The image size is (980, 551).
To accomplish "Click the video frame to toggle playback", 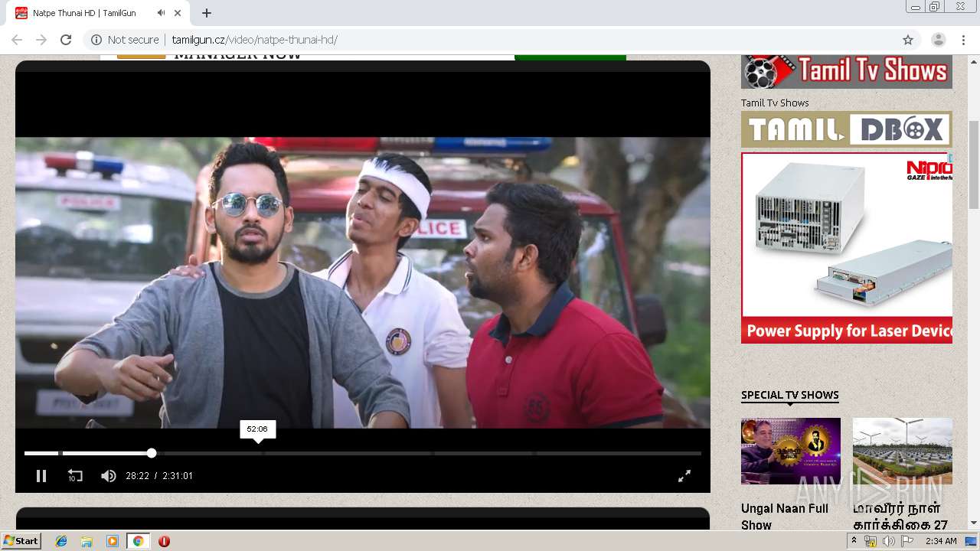I will 363,282.
